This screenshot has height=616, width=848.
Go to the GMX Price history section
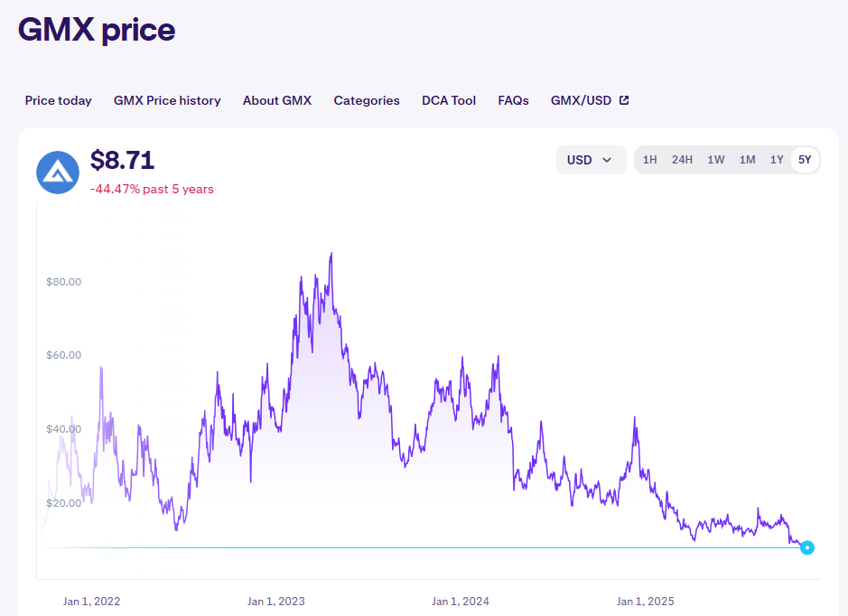click(167, 100)
